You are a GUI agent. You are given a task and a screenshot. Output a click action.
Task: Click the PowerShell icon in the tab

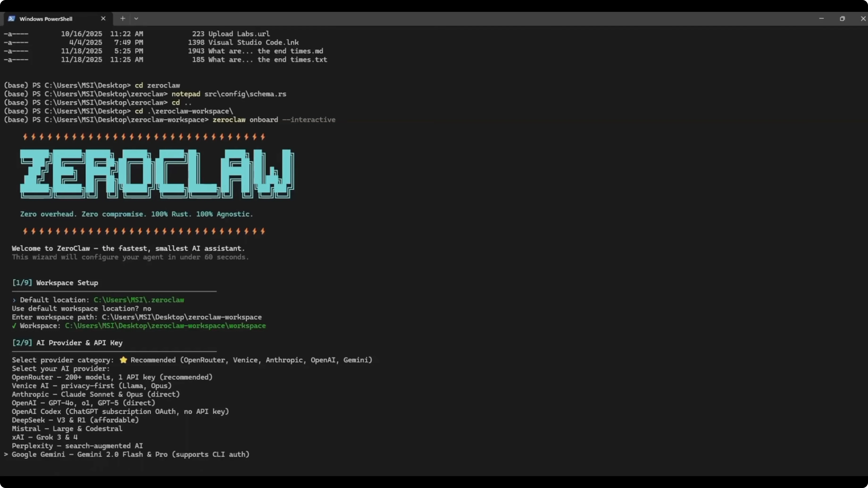coord(12,19)
